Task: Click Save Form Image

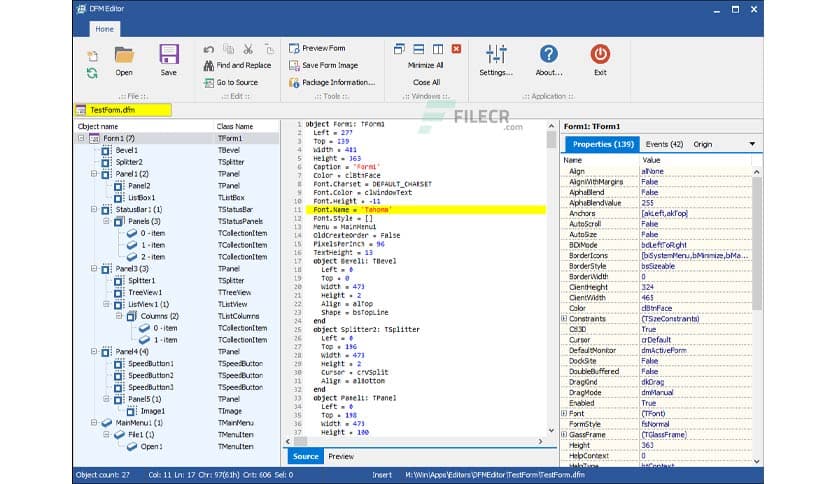Action: 323,65
